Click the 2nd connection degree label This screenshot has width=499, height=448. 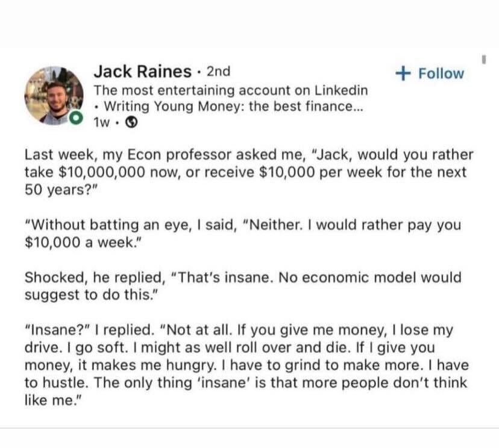[218, 71]
